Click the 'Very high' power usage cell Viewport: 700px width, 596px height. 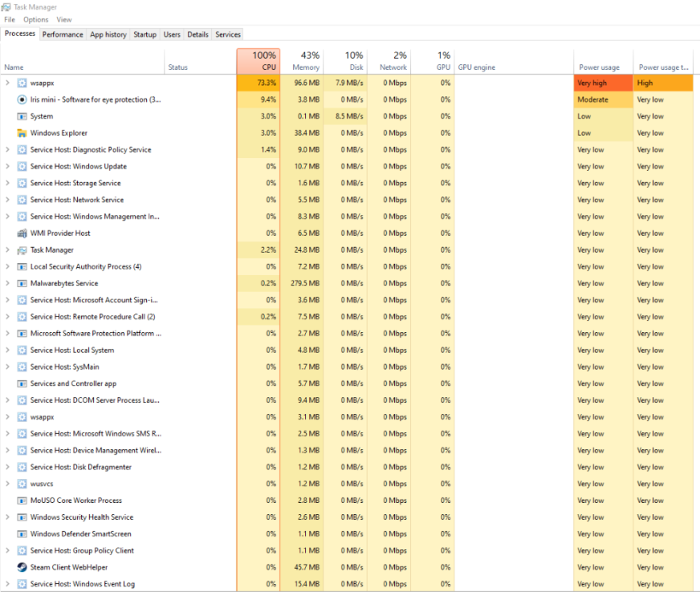click(603, 83)
